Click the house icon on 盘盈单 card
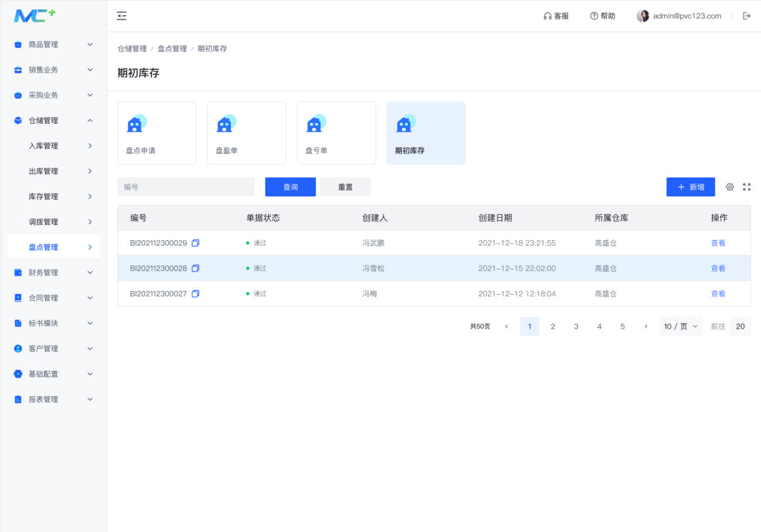 click(x=226, y=123)
